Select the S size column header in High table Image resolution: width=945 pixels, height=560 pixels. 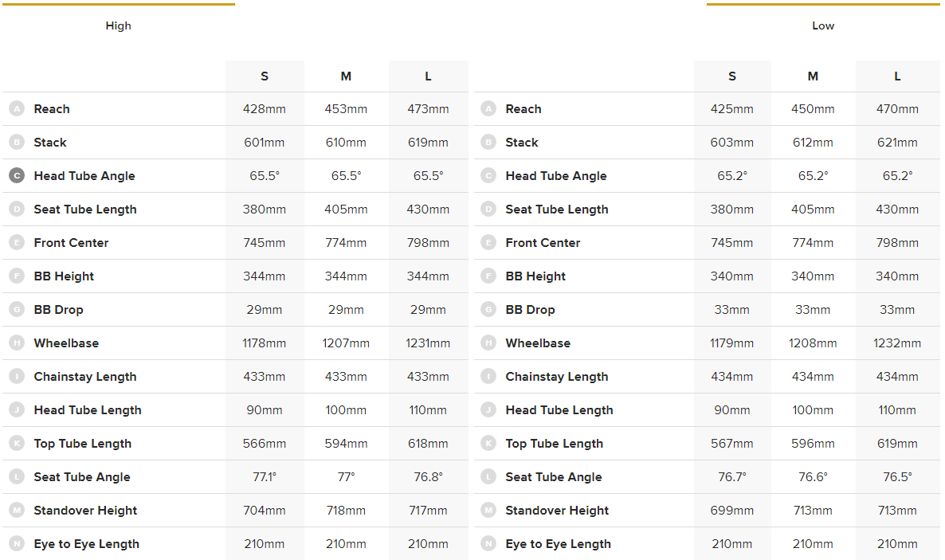(x=265, y=76)
